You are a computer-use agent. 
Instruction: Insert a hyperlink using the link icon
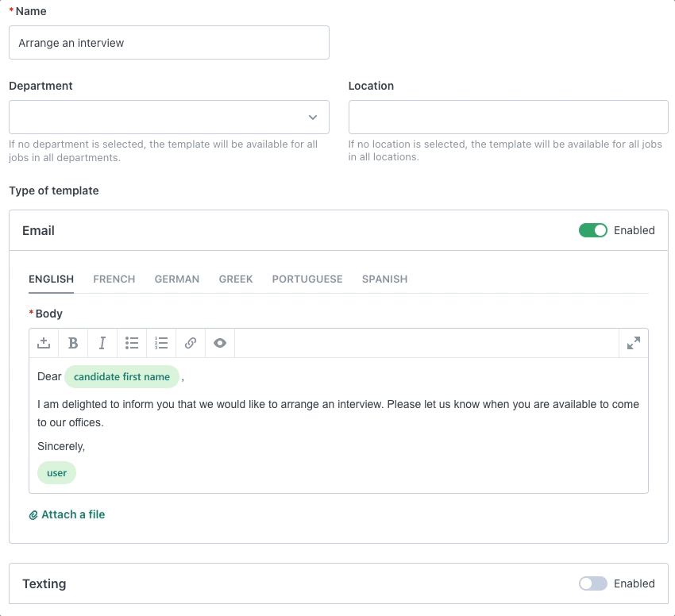click(191, 343)
